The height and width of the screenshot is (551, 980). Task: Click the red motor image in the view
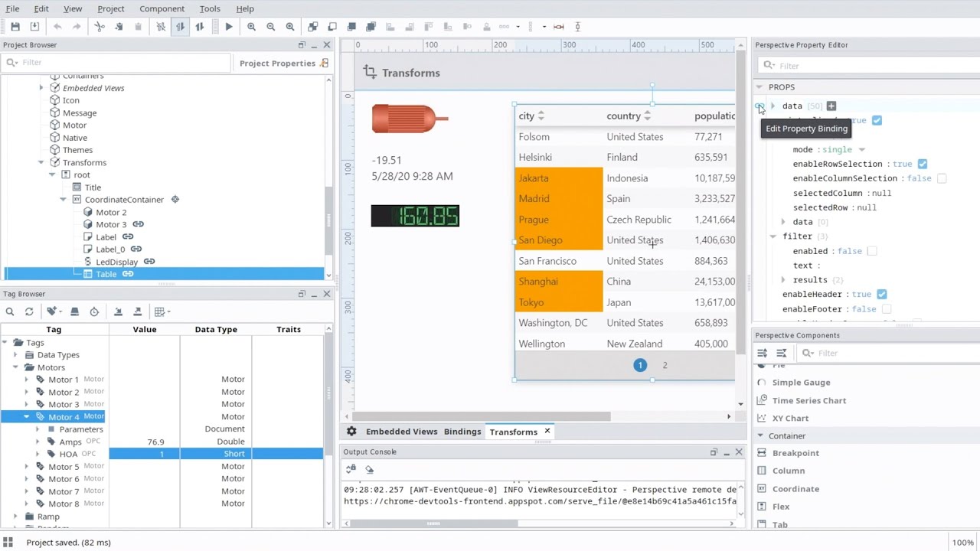[x=410, y=119]
